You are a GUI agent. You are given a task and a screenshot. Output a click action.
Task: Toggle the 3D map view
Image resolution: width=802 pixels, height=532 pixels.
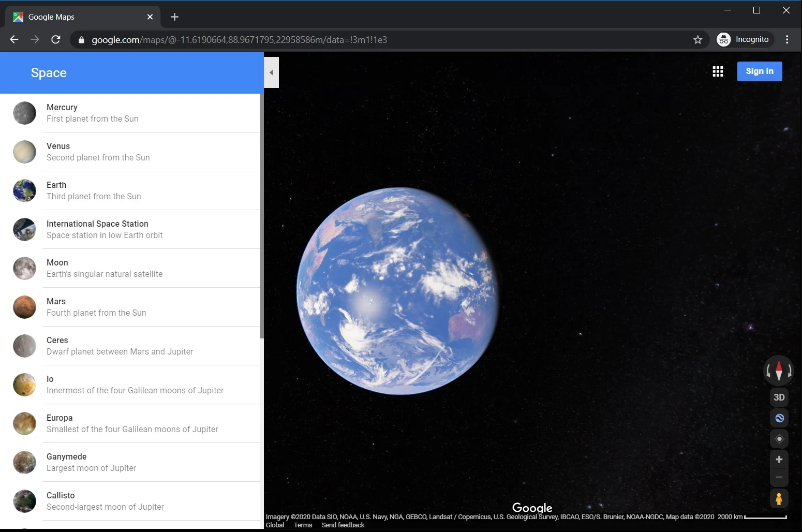click(x=779, y=397)
